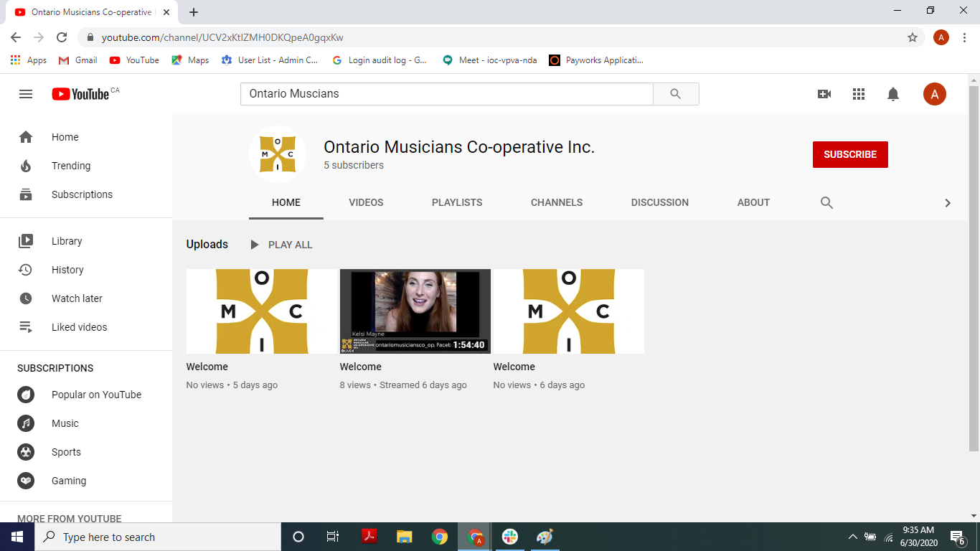Screen dimensions: 980x551
Task: Search within the channel using magnifier
Action: (826, 203)
